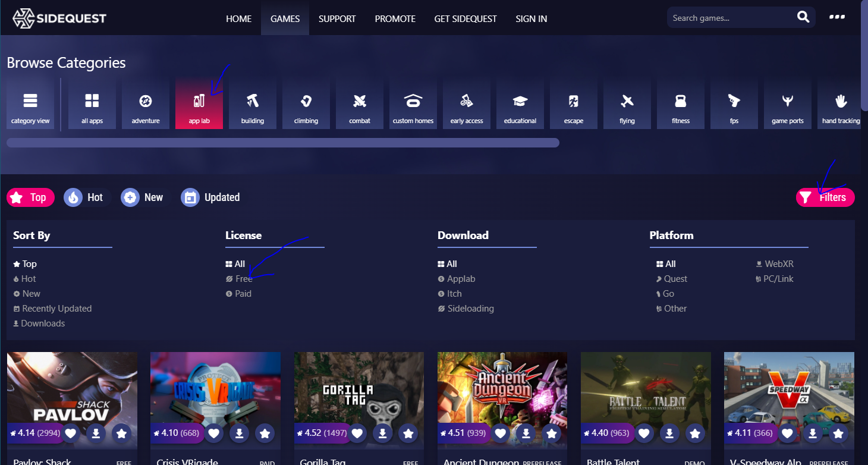Select the early access category

[467, 103]
